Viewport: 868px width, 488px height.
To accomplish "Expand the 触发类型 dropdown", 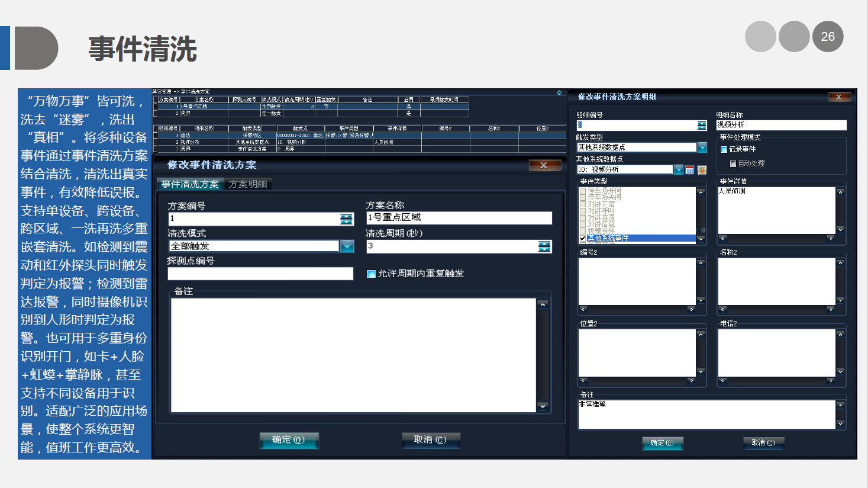I will point(702,147).
